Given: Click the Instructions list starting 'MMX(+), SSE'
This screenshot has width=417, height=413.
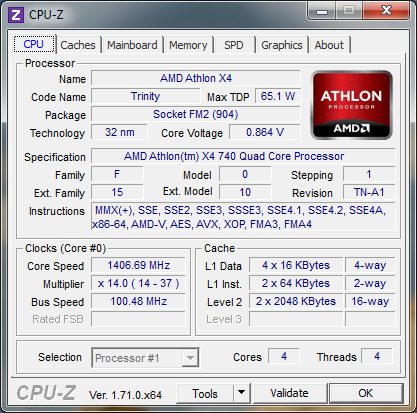Looking at the screenshot, I should (243, 217).
